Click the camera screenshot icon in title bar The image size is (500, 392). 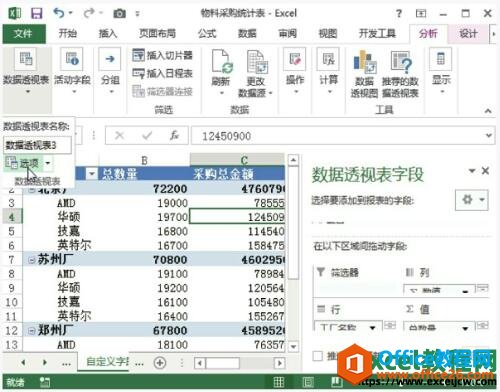point(120,14)
